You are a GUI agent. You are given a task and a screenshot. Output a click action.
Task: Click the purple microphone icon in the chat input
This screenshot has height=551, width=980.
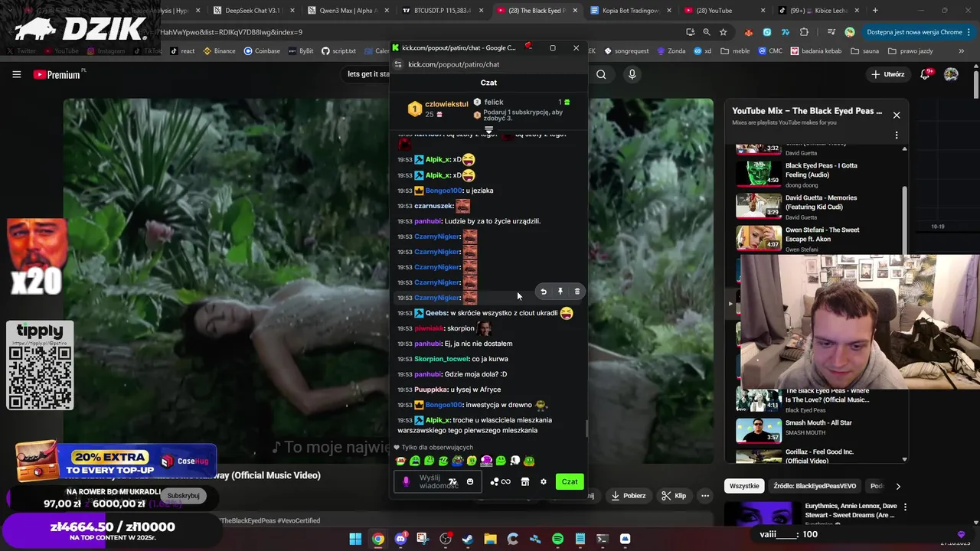[x=406, y=481]
